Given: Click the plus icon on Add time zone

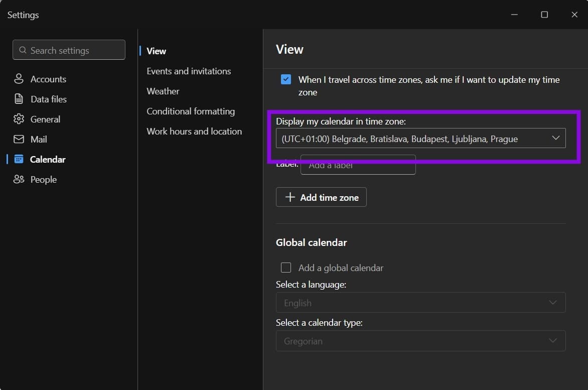Looking at the screenshot, I should [290, 197].
